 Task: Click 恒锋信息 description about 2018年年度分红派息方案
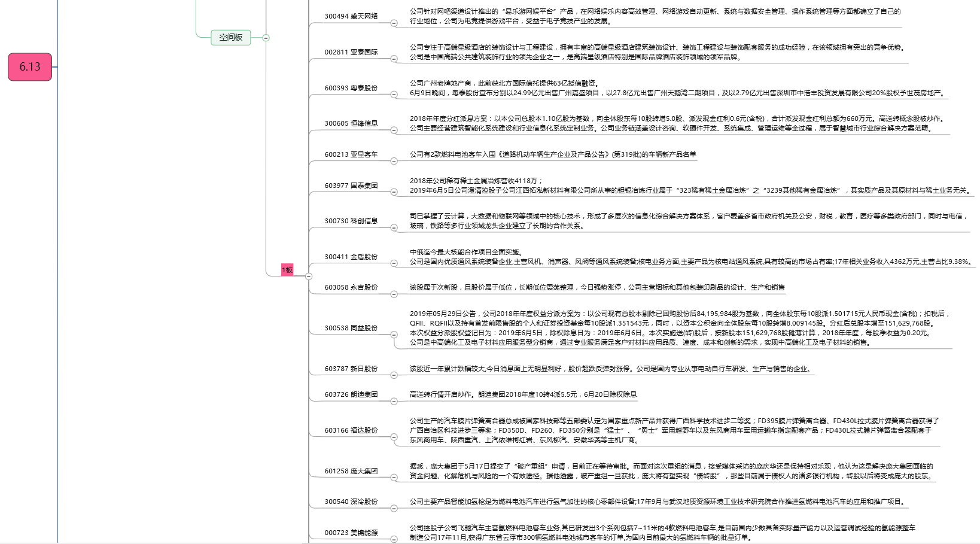coord(678,123)
